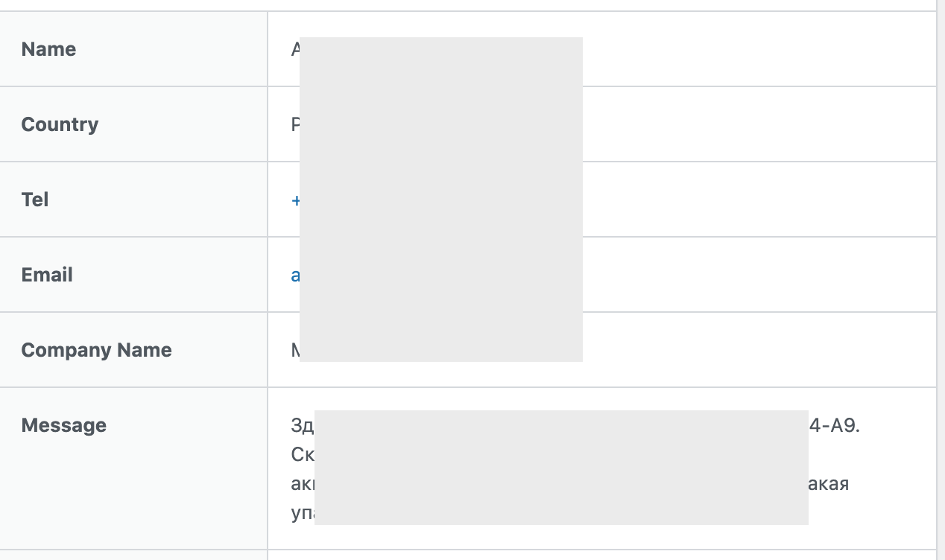Click empty space right of Email value
The image size is (945, 560).
tap(745, 275)
